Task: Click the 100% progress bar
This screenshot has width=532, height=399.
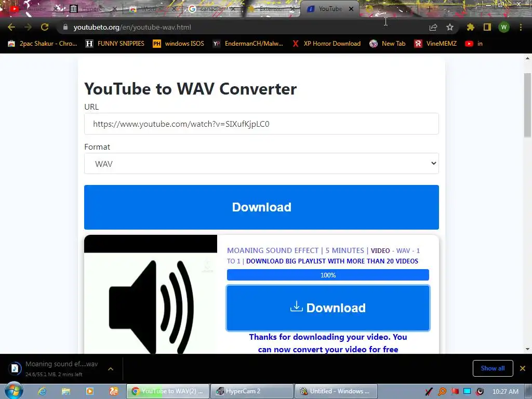Action: click(328, 275)
